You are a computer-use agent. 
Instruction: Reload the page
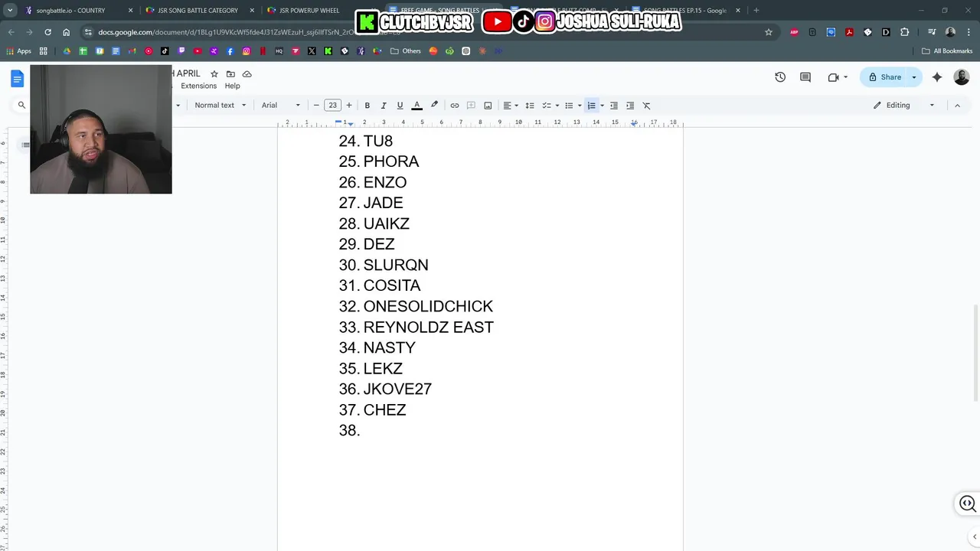(x=47, y=32)
